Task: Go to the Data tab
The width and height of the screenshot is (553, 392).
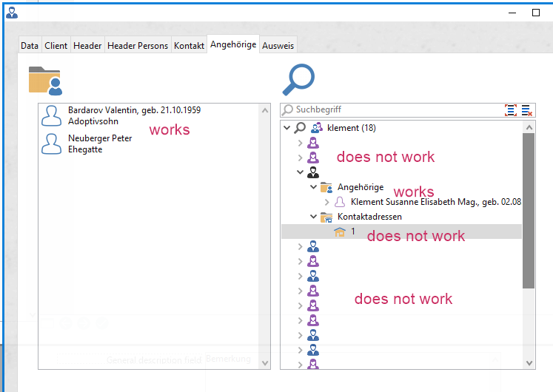Action: click(30, 46)
